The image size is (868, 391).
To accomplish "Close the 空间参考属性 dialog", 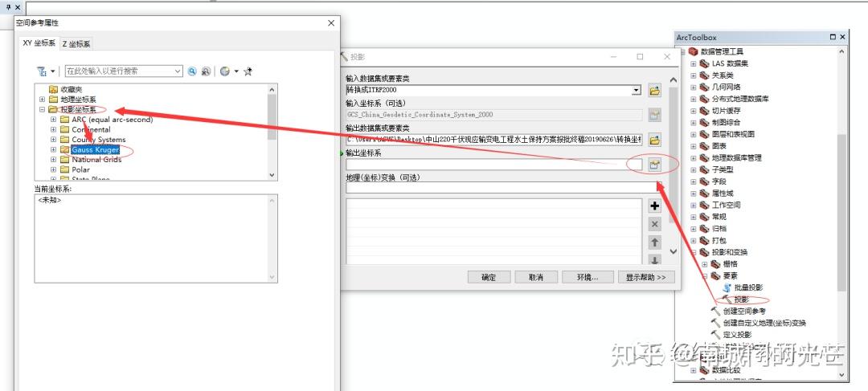I will point(331,22).
